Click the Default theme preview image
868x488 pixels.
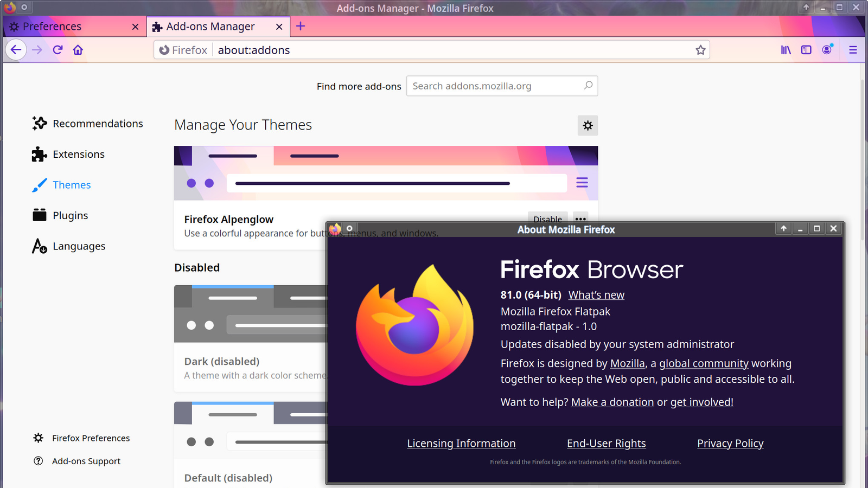pyautogui.click(x=251, y=430)
